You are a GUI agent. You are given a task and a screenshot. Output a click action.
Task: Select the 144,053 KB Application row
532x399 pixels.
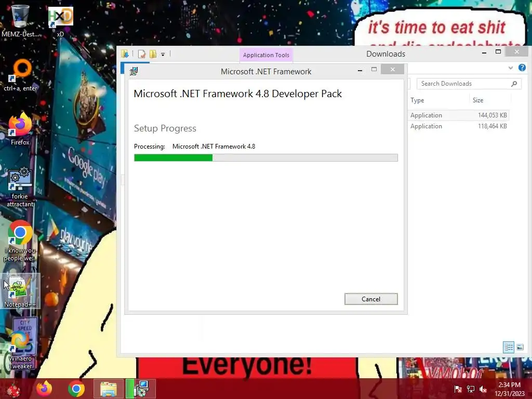(458, 115)
